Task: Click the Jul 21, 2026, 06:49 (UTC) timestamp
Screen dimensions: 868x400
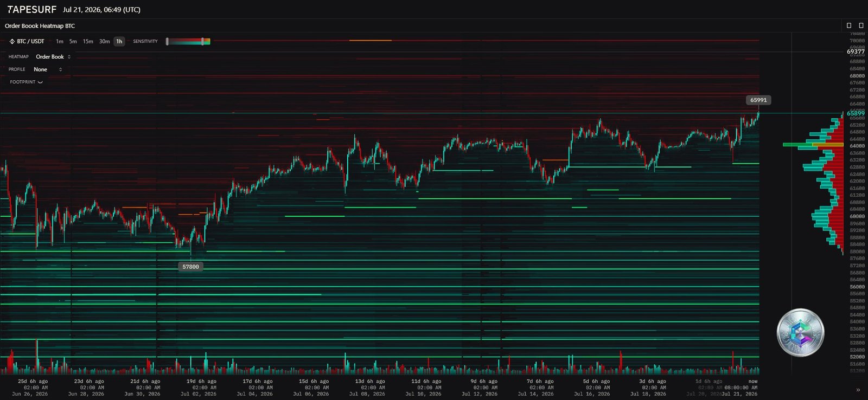Action: coord(101,10)
